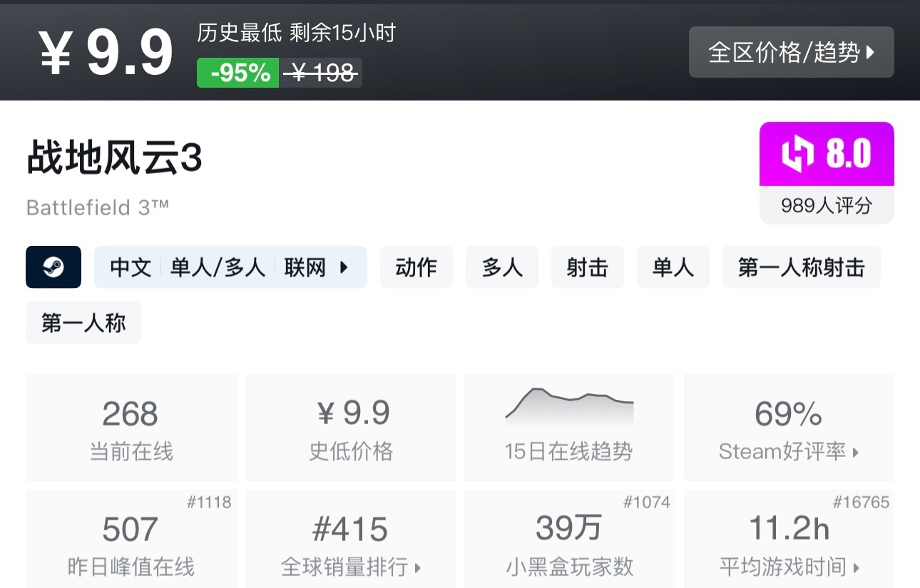Click the magenta 8.0 rating icon
Viewport: 920px width, 588px height.
(x=826, y=152)
